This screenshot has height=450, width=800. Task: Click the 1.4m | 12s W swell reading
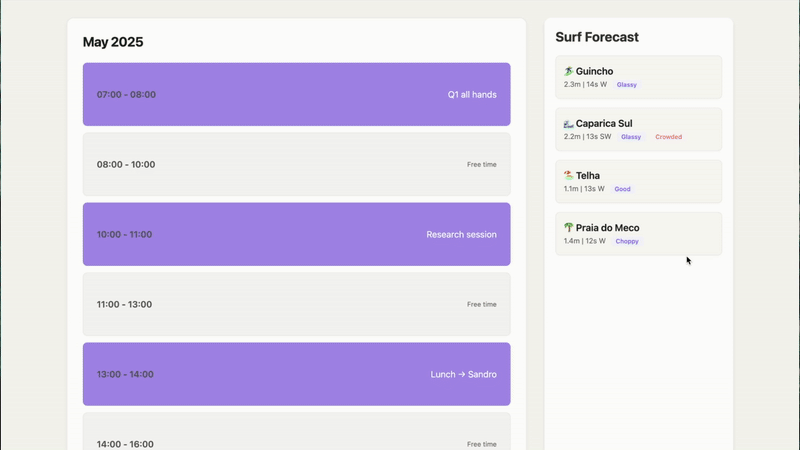coord(585,241)
